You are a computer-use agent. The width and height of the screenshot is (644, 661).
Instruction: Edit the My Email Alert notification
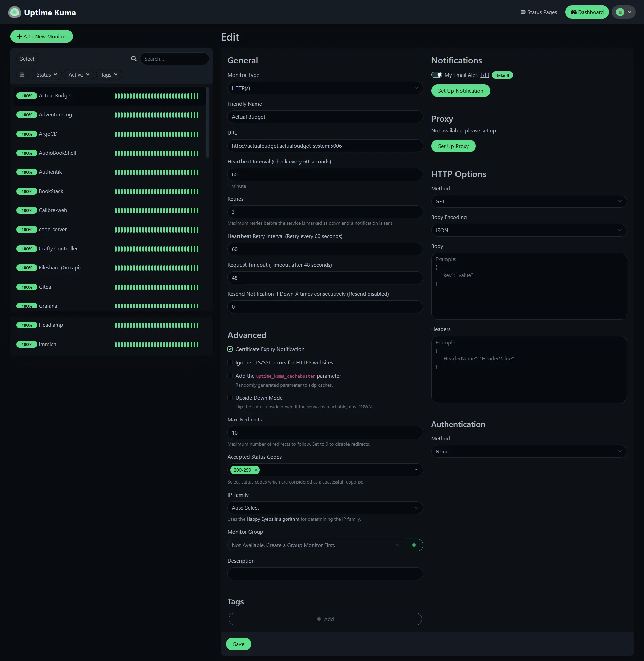pyautogui.click(x=485, y=75)
